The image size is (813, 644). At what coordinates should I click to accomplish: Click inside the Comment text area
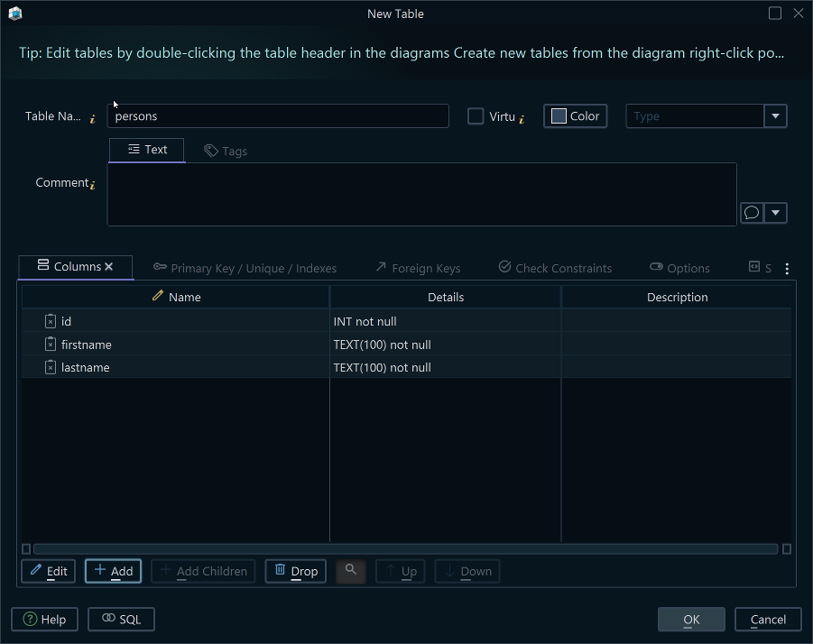[x=422, y=194]
